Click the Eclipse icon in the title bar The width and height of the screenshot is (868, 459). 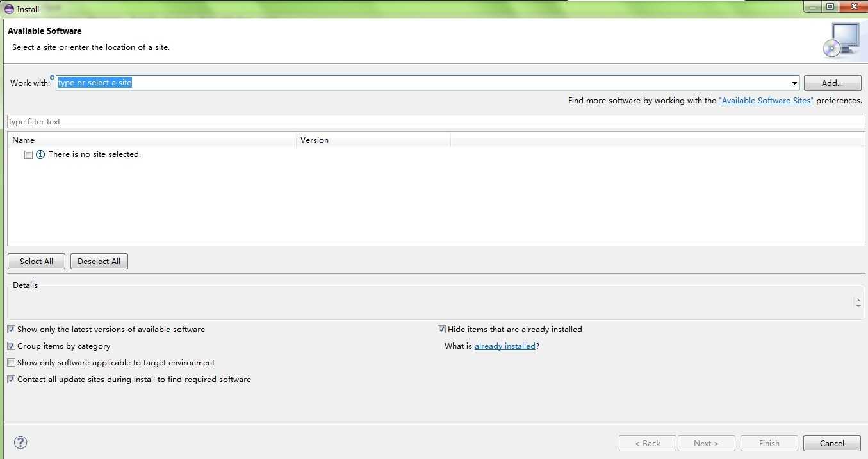click(x=9, y=9)
